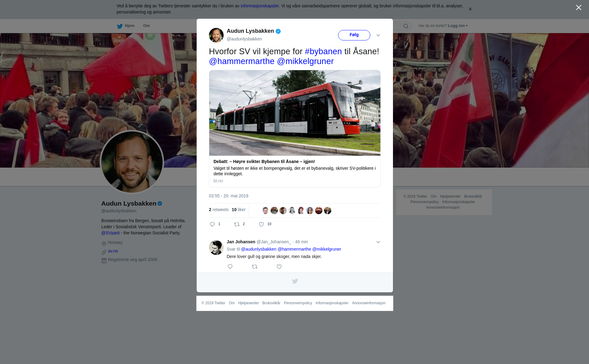
Task: Open @hammermarthe profile mention
Action: [x=242, y=61]
